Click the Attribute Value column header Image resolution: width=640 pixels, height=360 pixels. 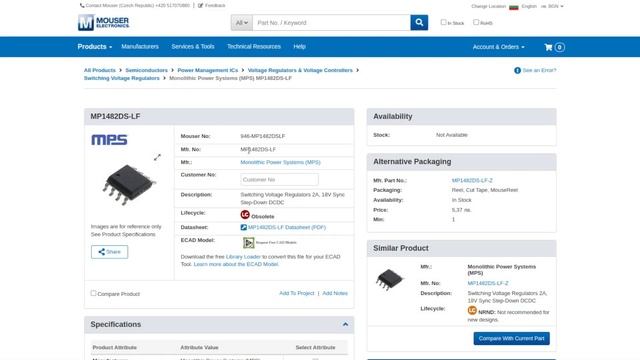199,347
